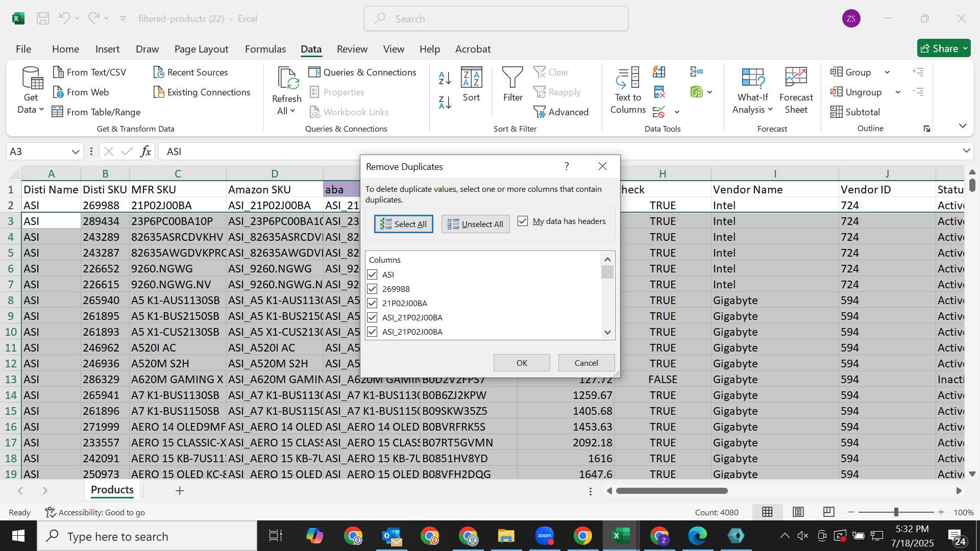
Task: Click the dialog help question mark
Action: pos(567,166)
